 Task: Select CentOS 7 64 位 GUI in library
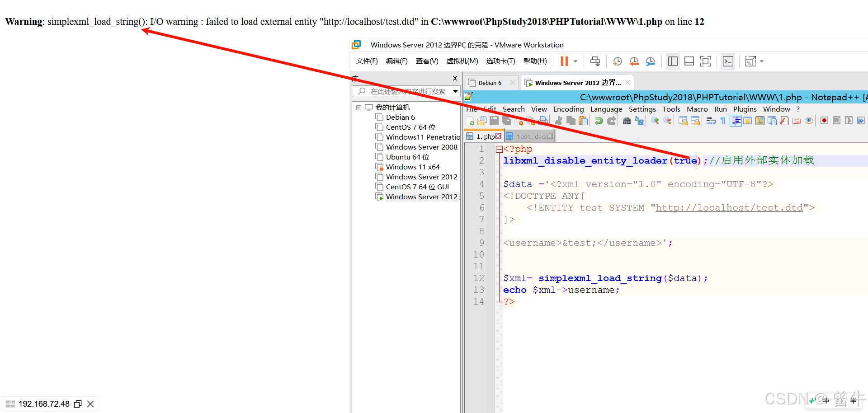click(x=417, y=187)
